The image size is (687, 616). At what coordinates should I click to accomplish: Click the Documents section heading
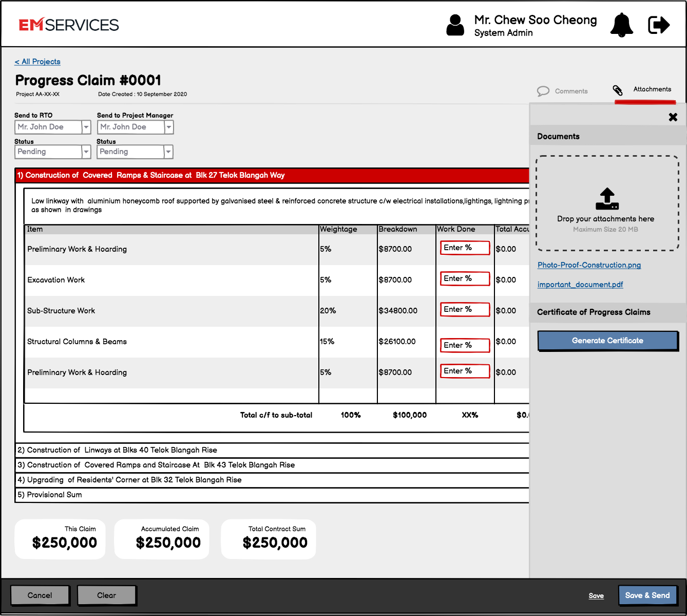pos(558,137)
